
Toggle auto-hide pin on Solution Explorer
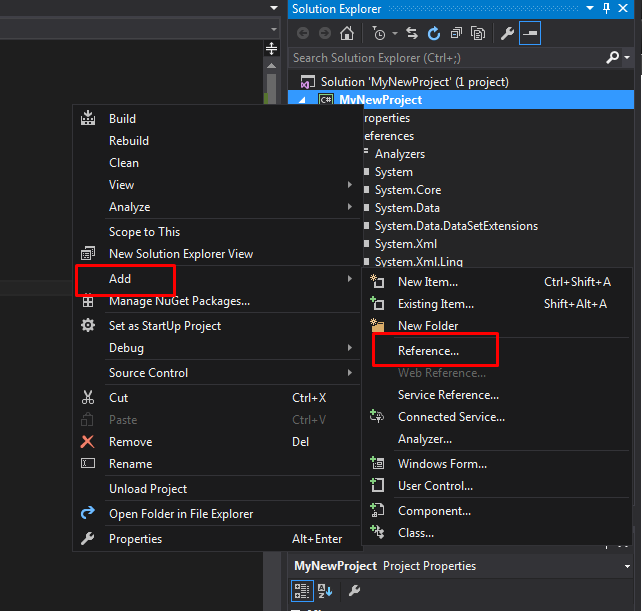click(606, 8)
